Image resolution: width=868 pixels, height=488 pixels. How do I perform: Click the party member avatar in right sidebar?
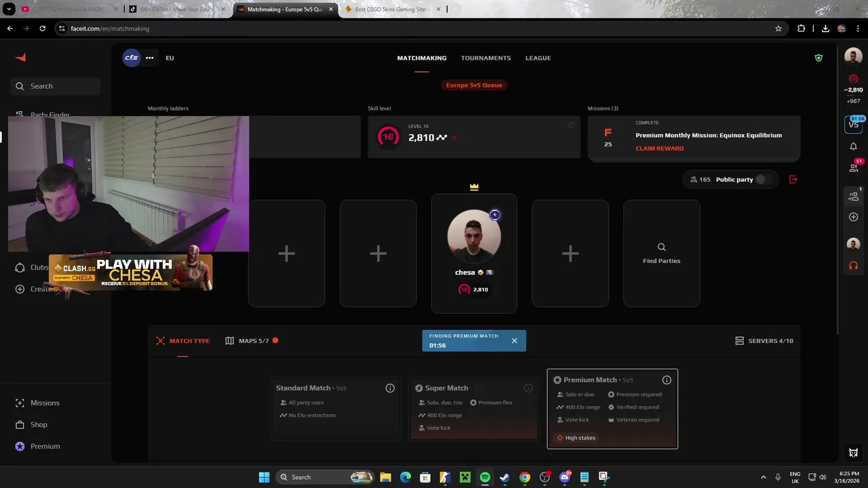[853, 244]
